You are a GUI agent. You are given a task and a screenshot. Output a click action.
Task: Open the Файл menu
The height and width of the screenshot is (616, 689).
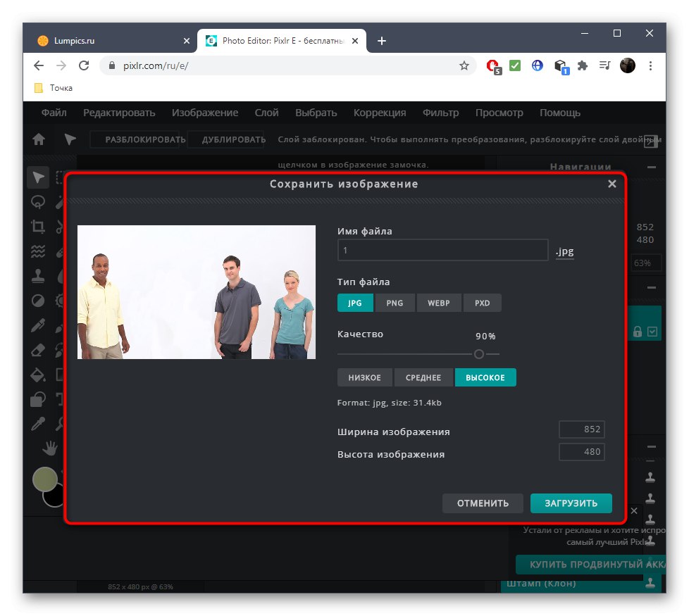coord(54,113)
